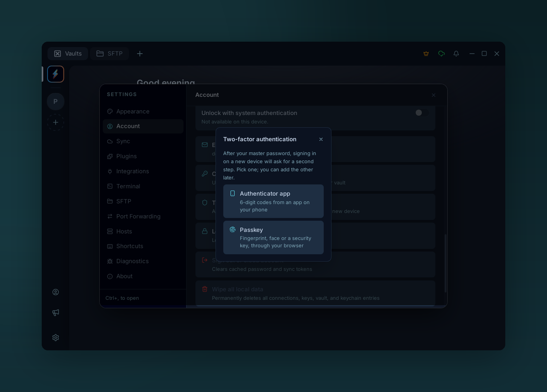Close the Settings Account panel
This screenshot has height=392, width=547.
pos(433,95)
